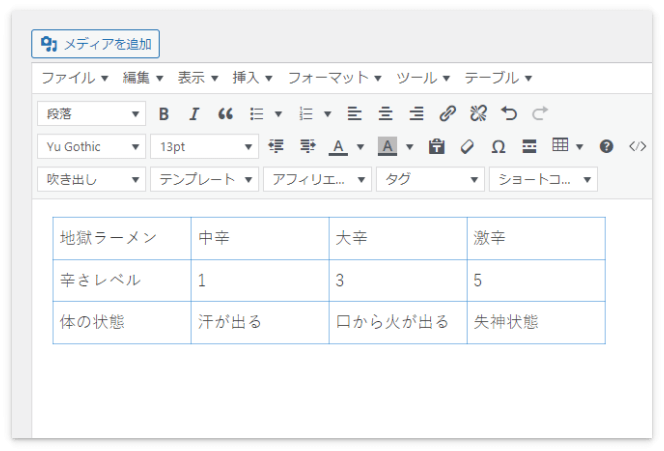Open the 表示 menu

point(198,78)
